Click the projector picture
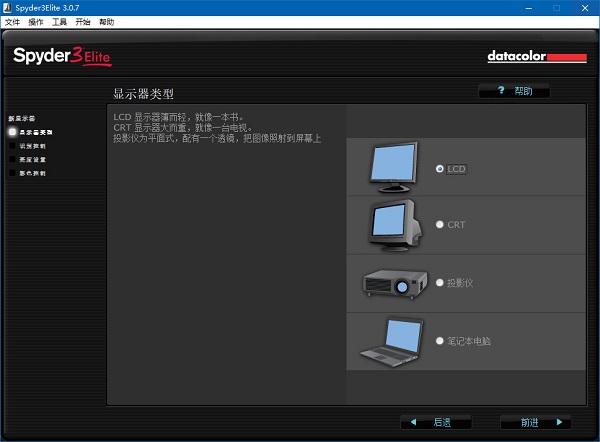 click(x=395, y=284)
